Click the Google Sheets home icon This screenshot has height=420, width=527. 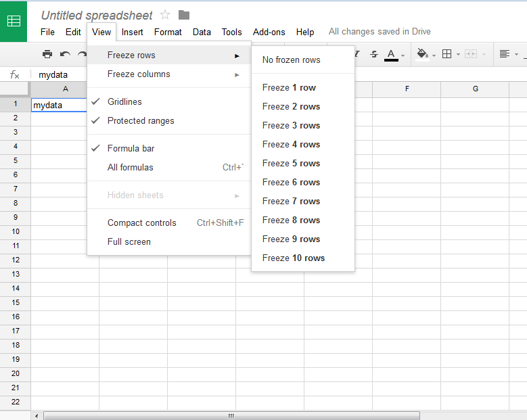14,21
